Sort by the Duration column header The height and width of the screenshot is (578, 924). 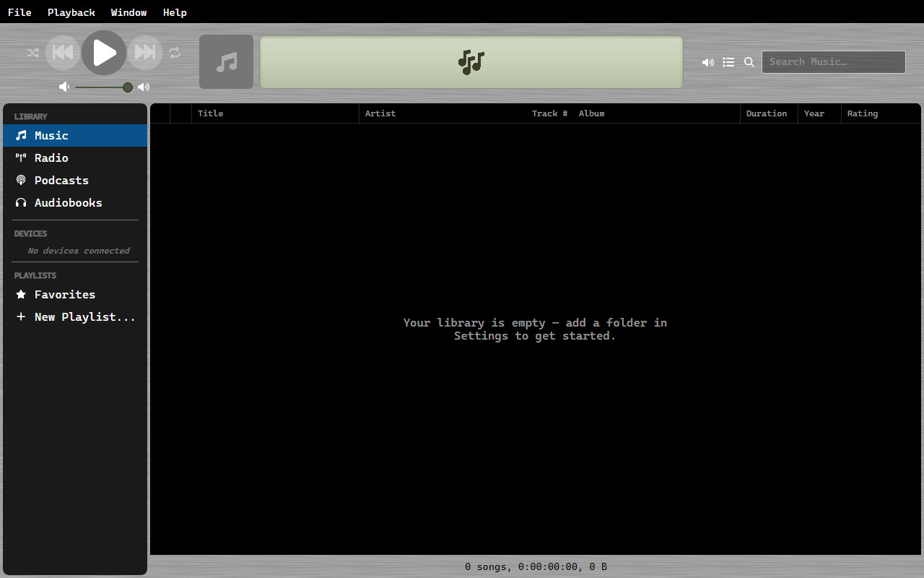(769, 113)
